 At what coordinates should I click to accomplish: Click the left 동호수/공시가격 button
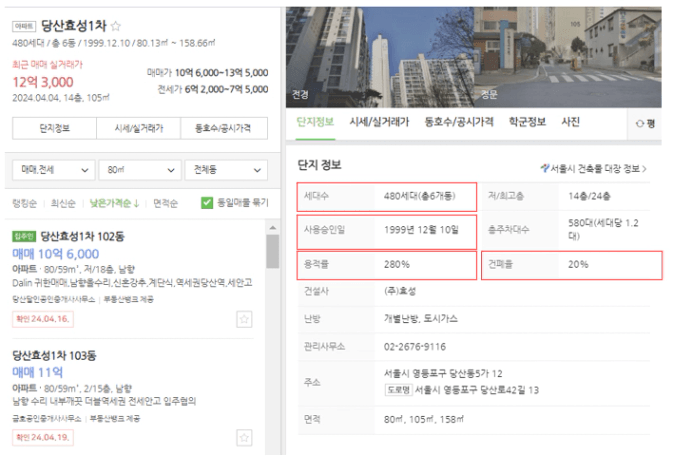(224, 128)
